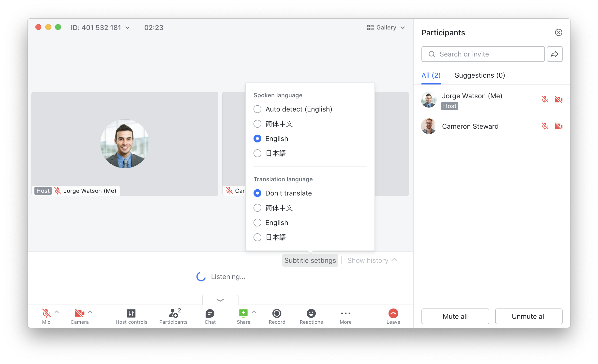
Task: Expand the Mic options chevron
Action: [57, 312]
